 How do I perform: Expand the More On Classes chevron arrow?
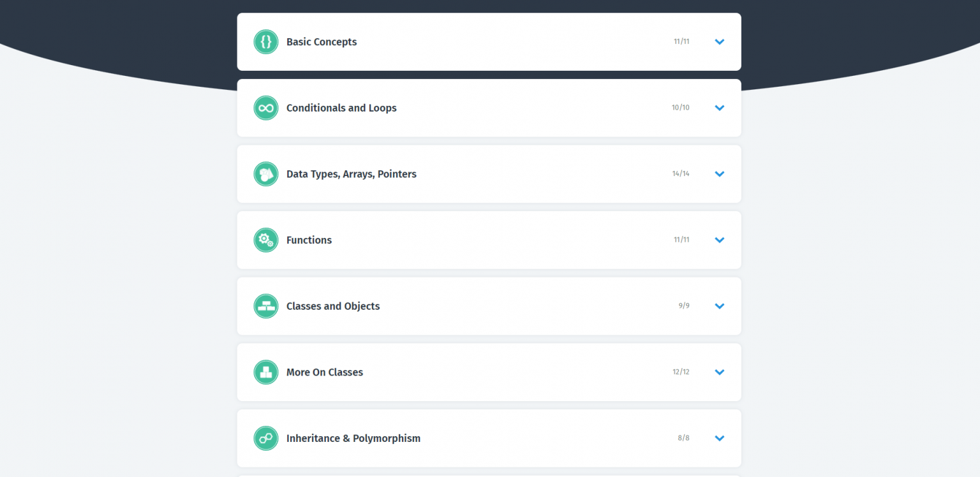coord(720,372)
